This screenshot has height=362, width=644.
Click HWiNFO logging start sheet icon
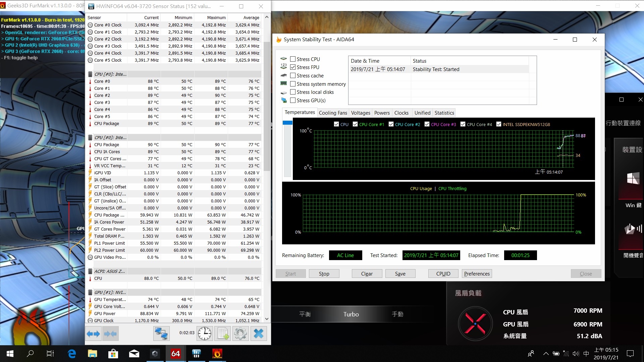click(x=223, y=334)
